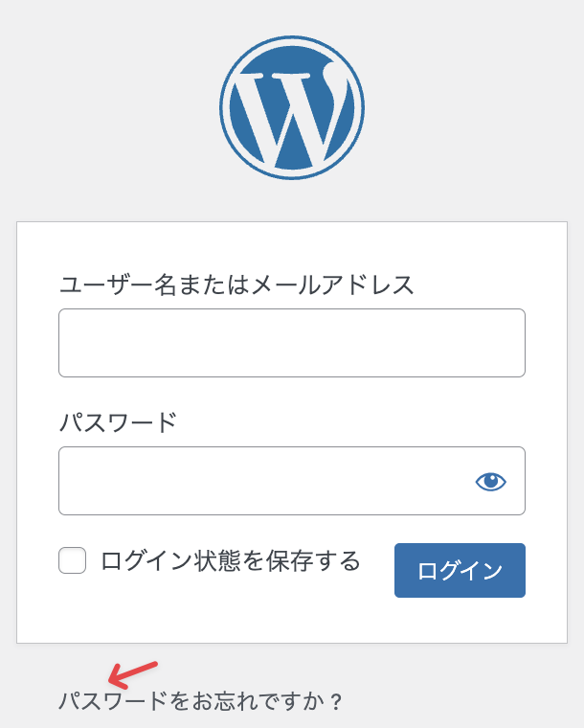Place cursor in the username or email box

click(x=292, y=343)
